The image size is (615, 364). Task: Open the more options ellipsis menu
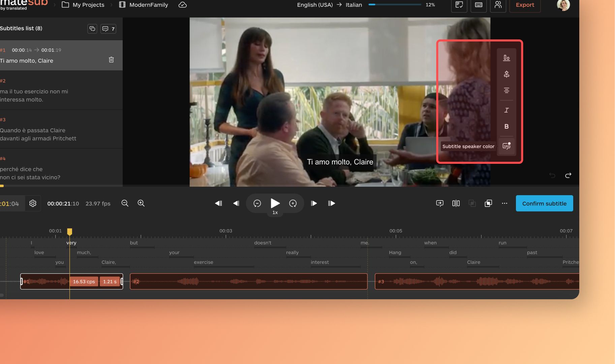point(504,203)
